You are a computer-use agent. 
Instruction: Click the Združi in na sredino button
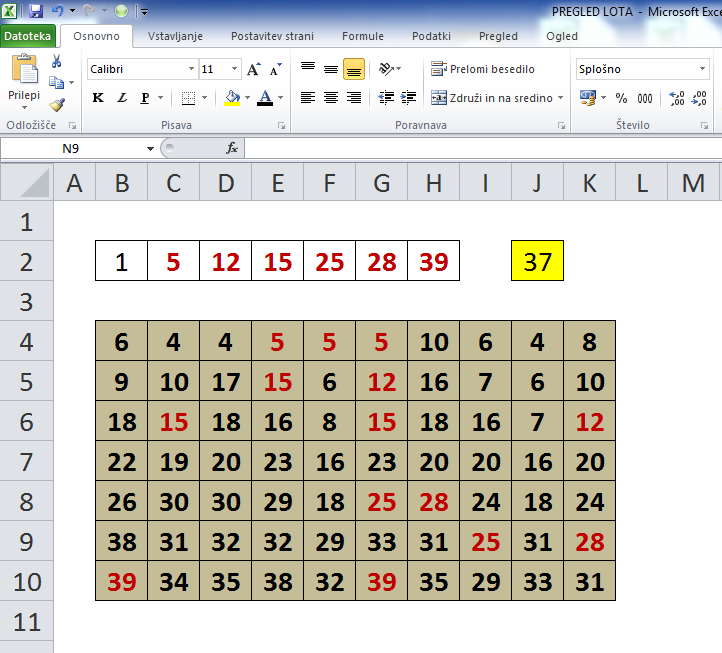click(491, 98)
